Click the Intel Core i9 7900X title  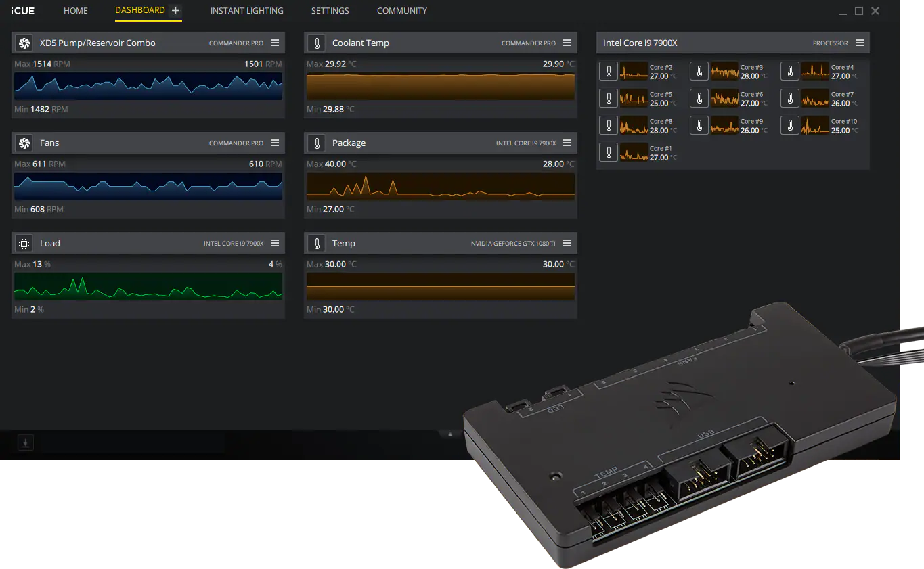640,43
